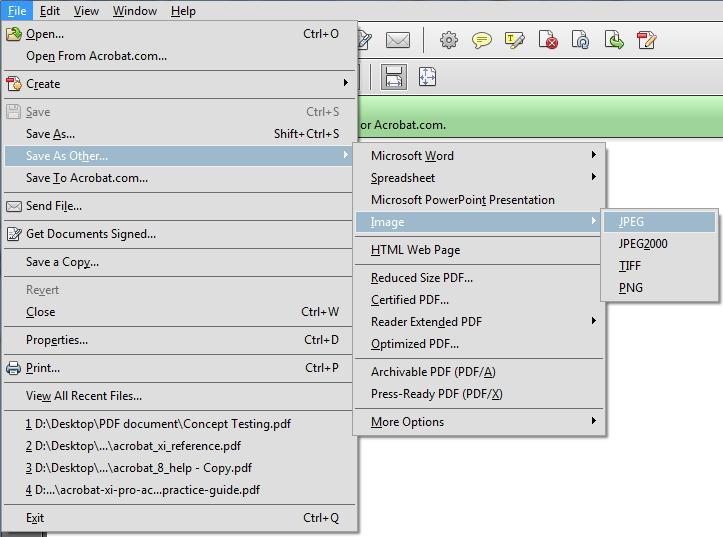Viewport: 723px width, 537px height.
Task: Open recent file practice-guide.pdf
Action: pyautogui.click(x=178, y=490)
